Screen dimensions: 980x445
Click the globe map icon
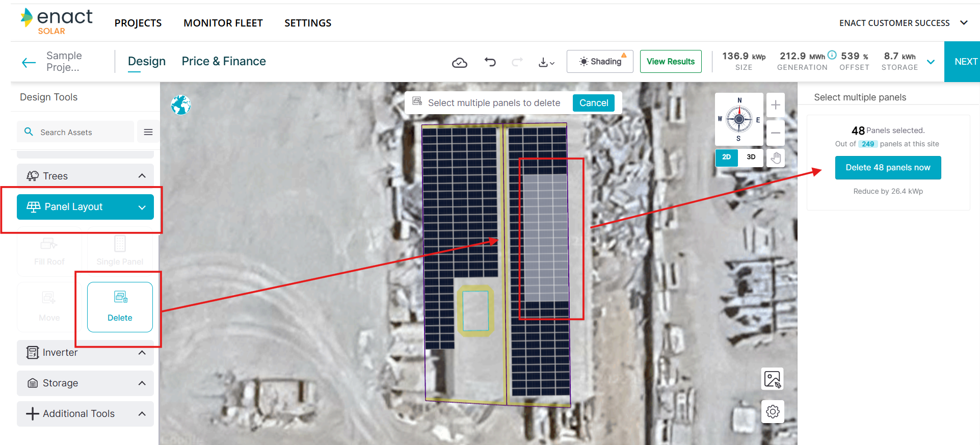[181, 105]
